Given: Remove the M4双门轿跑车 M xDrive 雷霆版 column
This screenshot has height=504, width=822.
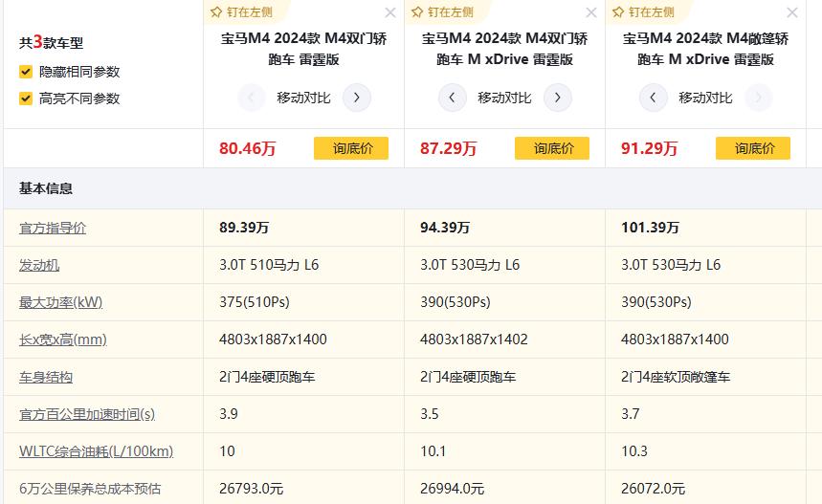Looking at the screenshot, I should point(590,12).
